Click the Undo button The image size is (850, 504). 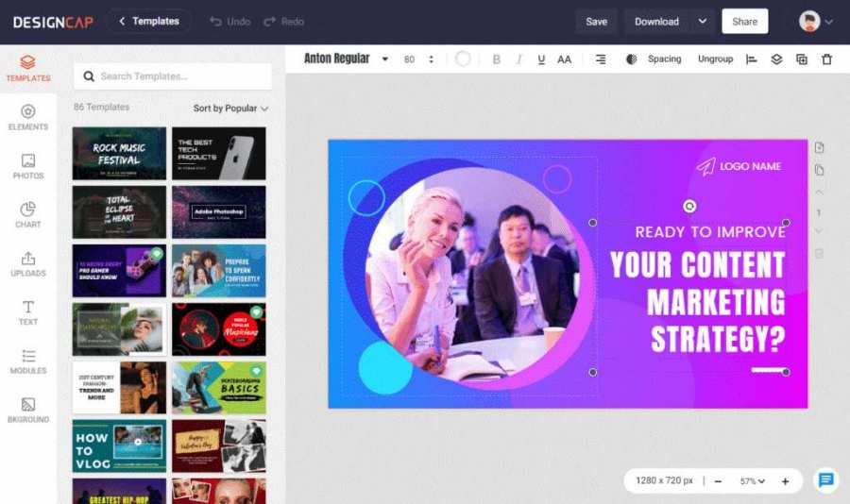point(229,22)
